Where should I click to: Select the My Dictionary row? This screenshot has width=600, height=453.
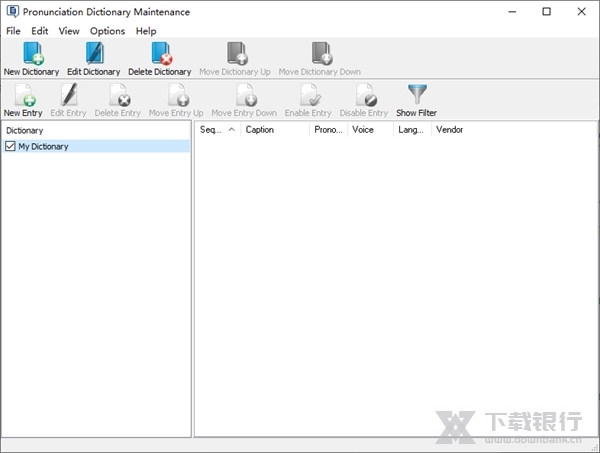96,146
